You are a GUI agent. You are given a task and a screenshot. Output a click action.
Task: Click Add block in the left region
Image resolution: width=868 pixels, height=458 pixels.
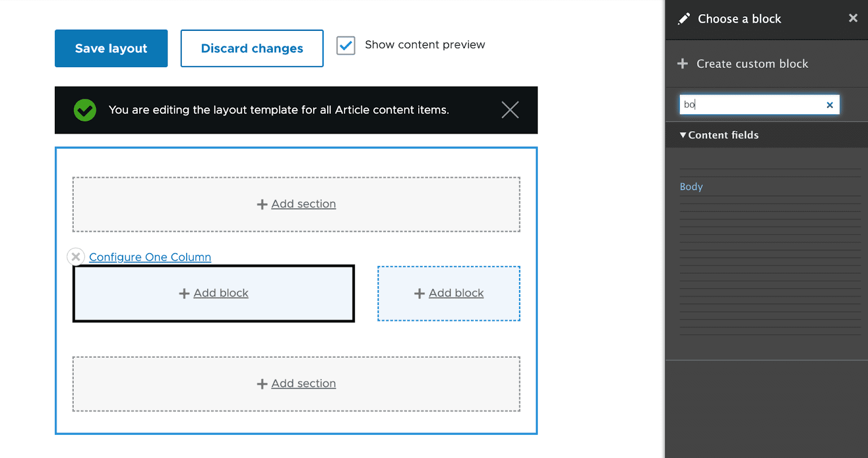[221, 293]
